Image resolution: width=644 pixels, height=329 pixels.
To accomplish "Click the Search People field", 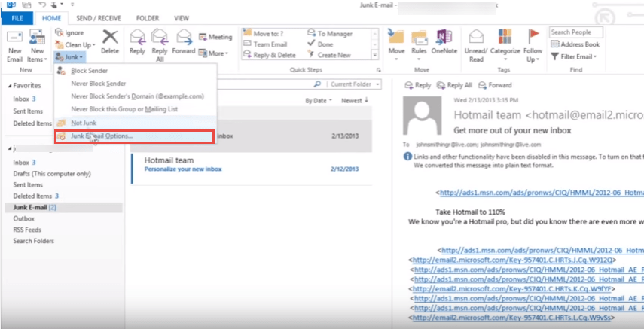I will [575, 32].
